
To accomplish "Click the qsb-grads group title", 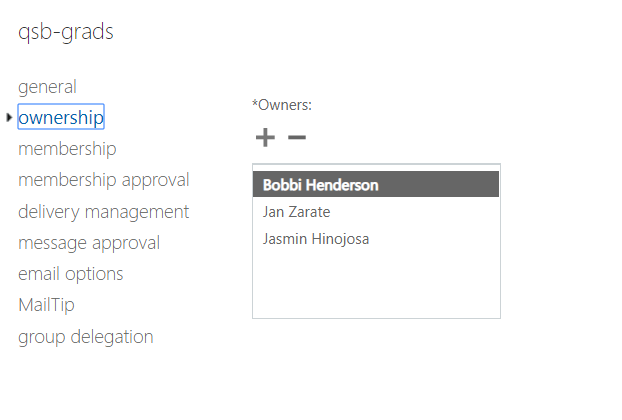I will (x=66, y=32).
